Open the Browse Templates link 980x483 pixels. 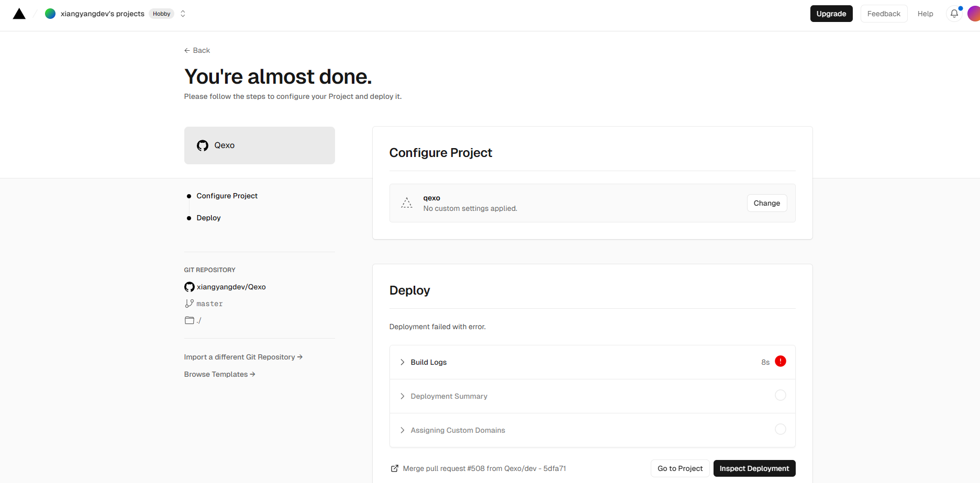click(220, 374)
